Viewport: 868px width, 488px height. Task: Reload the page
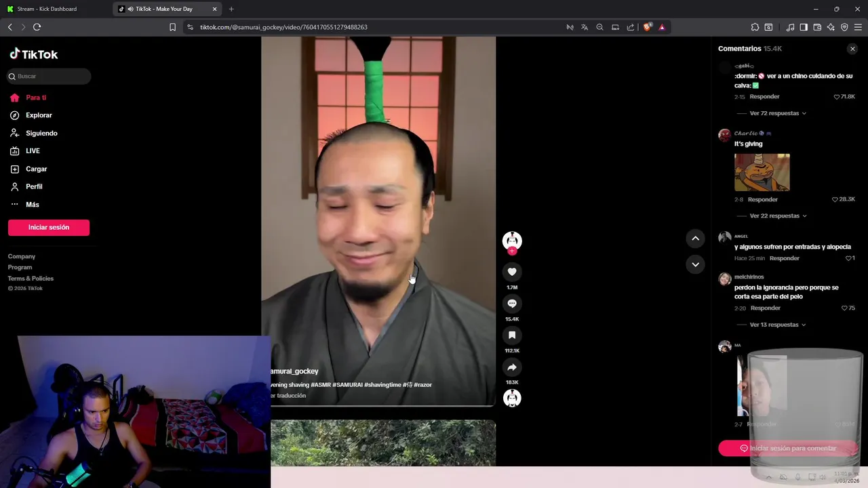pyautogui.click(x=37, y=27)
